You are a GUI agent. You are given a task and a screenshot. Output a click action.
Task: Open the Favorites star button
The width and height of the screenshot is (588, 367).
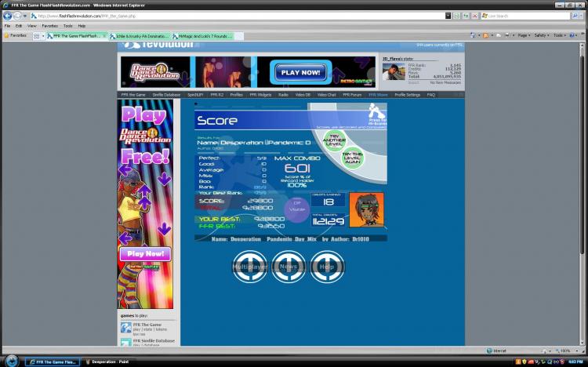16,35
